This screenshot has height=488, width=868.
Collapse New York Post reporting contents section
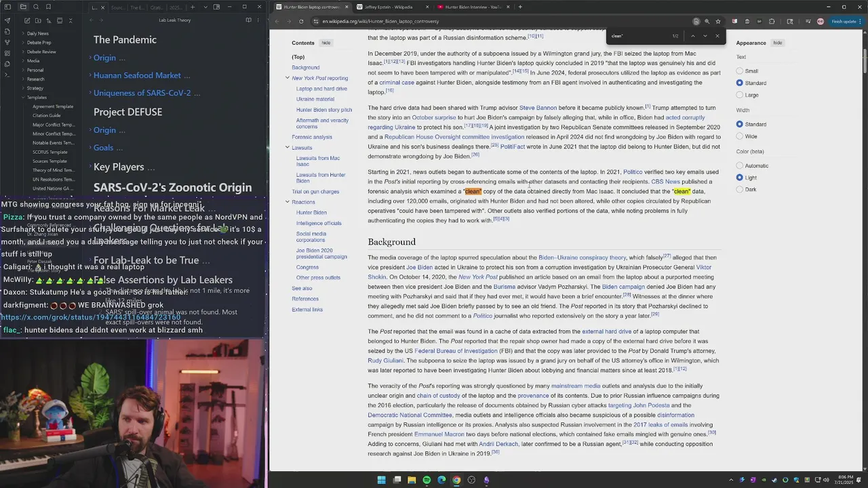point(288,78)
